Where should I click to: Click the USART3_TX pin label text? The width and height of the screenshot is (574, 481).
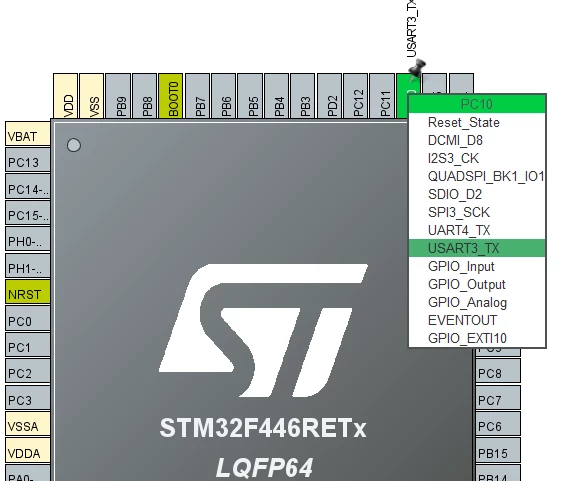pos(411,29)
